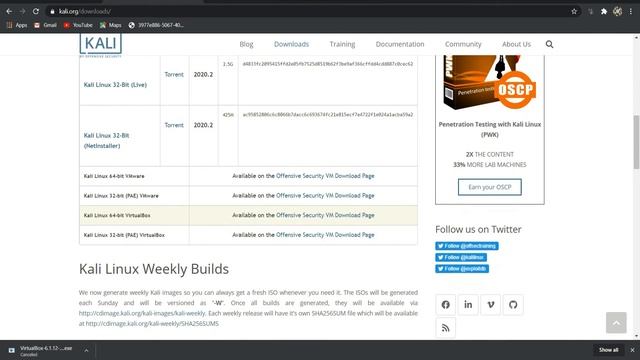This screenshot has width=640, height=360.
Task: Open VM Download Page link for 32-bit (PAE) VirtualBox
Action: [325, 235]
